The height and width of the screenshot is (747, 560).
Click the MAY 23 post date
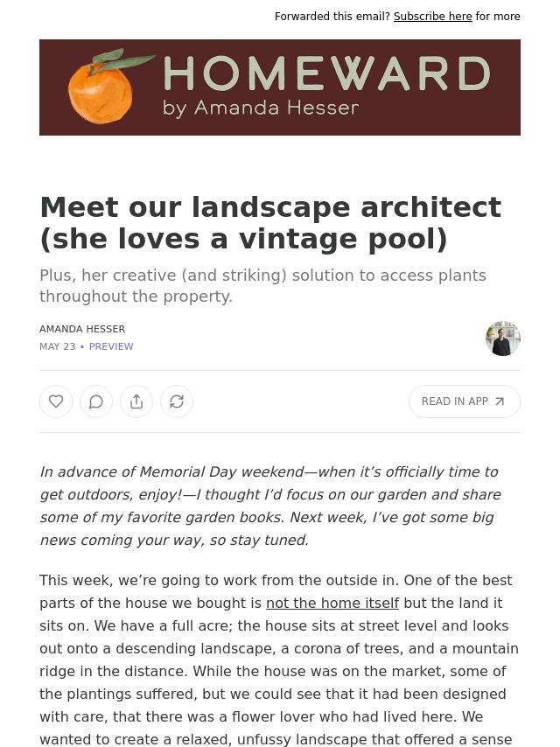click(57, 346)
